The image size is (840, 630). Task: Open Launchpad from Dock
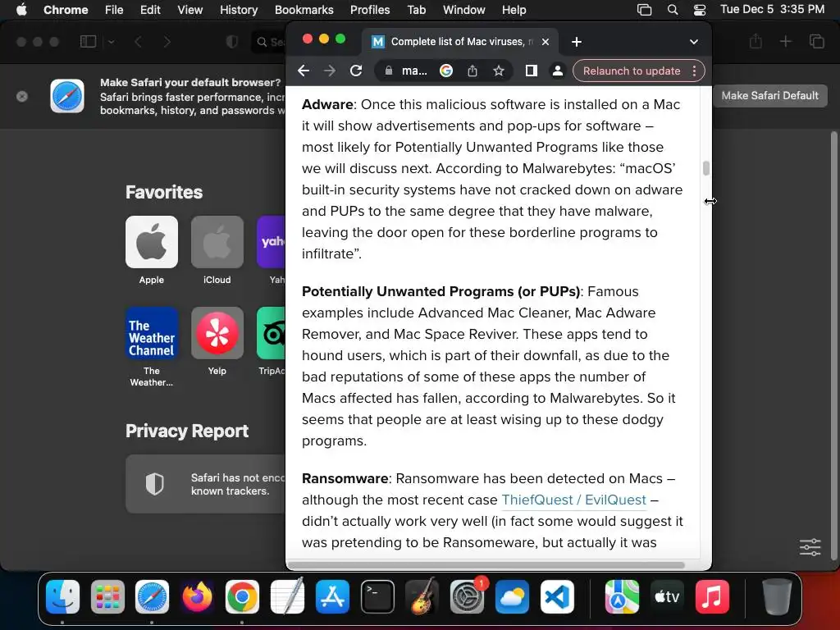coord(107,597)
